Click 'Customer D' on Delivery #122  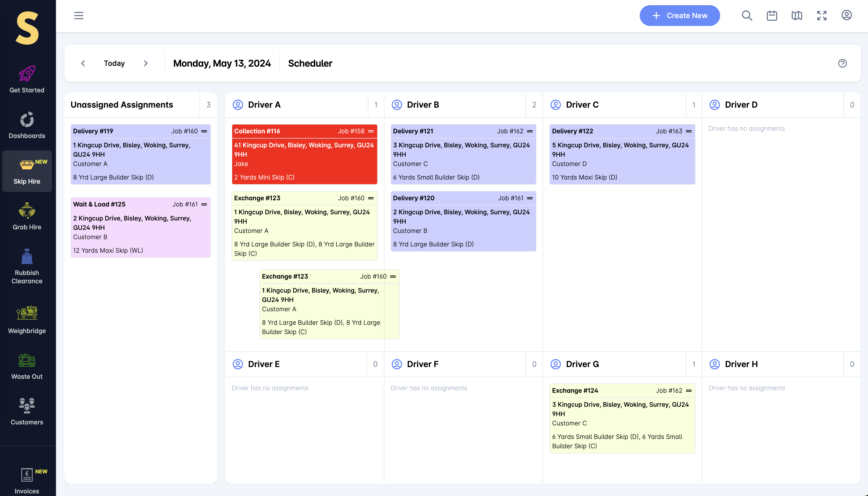pos(569,164)
